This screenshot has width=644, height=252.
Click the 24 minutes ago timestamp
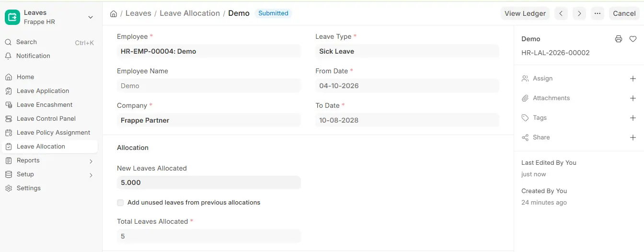coord(544,203)
